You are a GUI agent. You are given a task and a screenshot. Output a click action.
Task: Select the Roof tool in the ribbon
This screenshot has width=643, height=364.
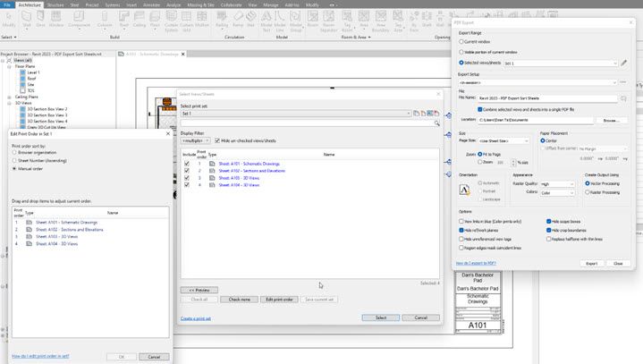click(123, 19)
